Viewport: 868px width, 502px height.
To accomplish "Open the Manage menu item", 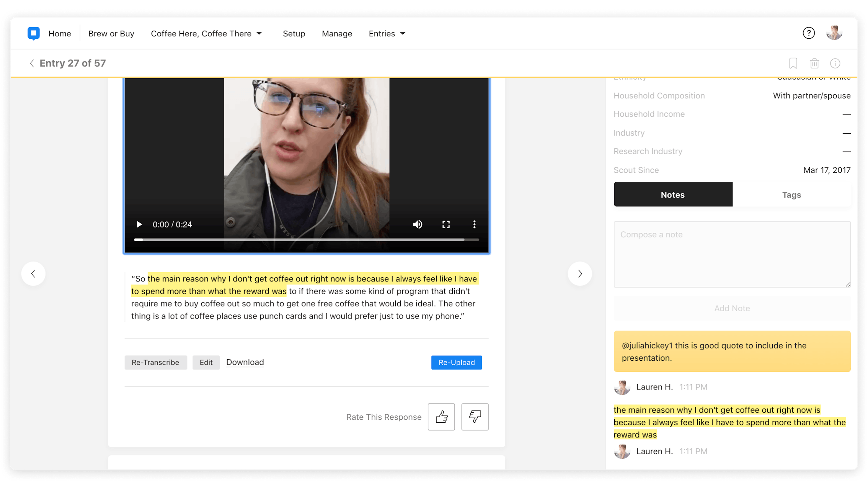I will (337, 33).
